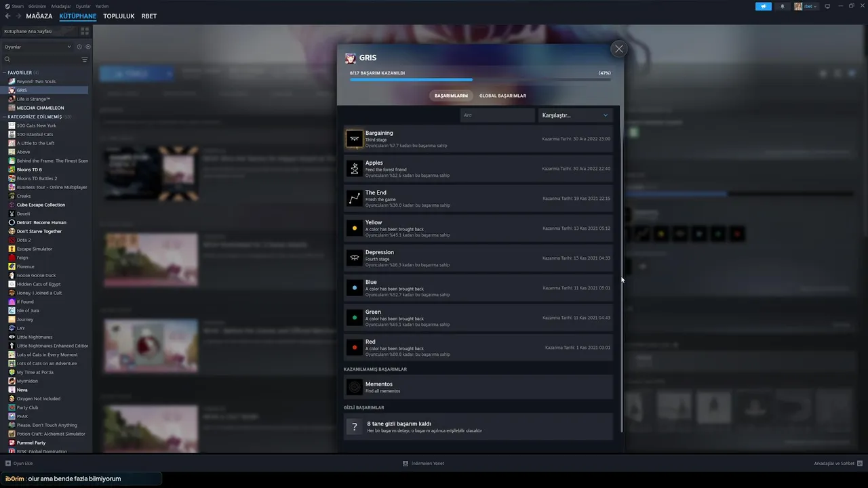Open Steam announcements megaphone button
Screen dimensions: 868x488
[x=764, y=6]
